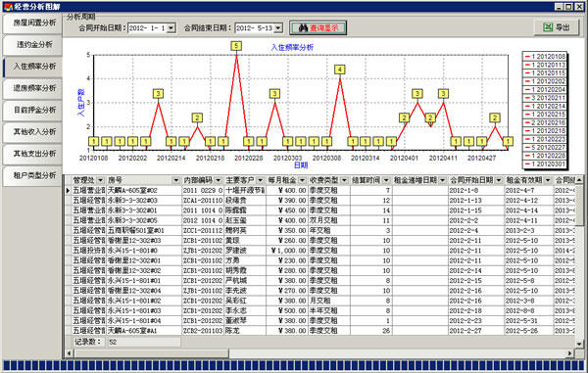Screen dimensions: 588x373
Task: Click legend entry 5 20120227
Action: click(545, 148)
